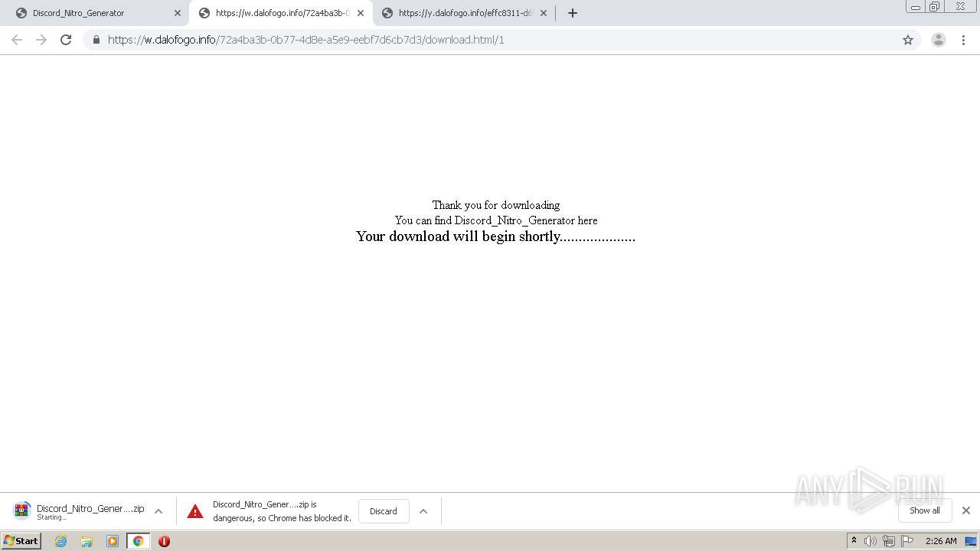Screen dimensions: 980x551
Task: Click the Show desktop tray icon
Action: 971,541
